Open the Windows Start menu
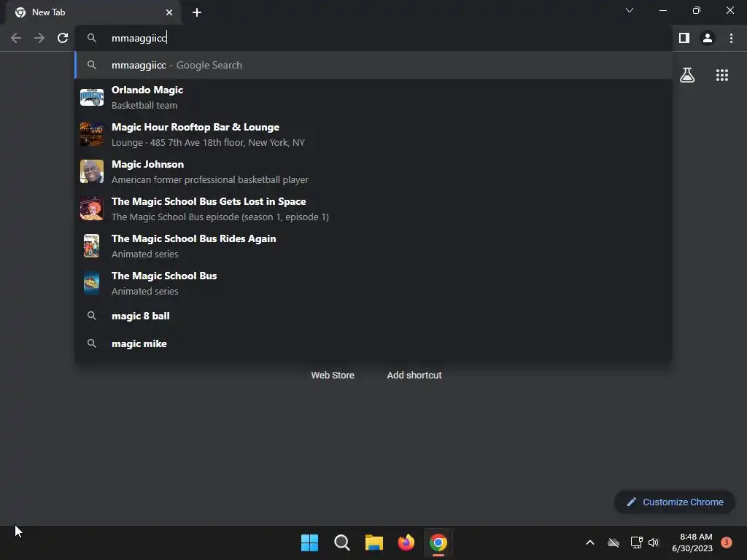 (x=309, y=542)
